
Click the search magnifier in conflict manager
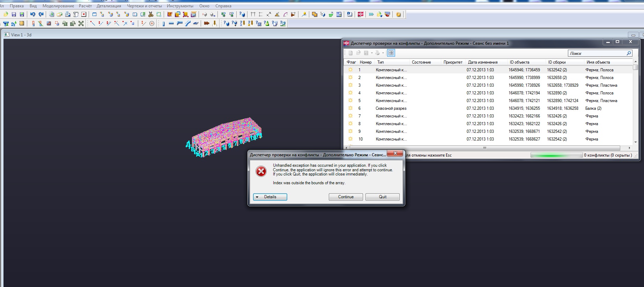(629, 53)
